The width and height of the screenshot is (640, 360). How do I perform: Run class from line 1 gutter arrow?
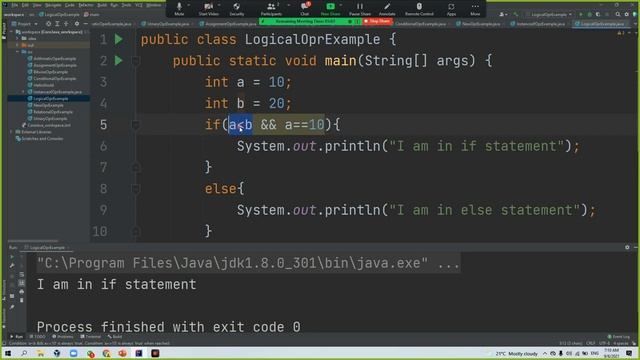tap(118, 39)
